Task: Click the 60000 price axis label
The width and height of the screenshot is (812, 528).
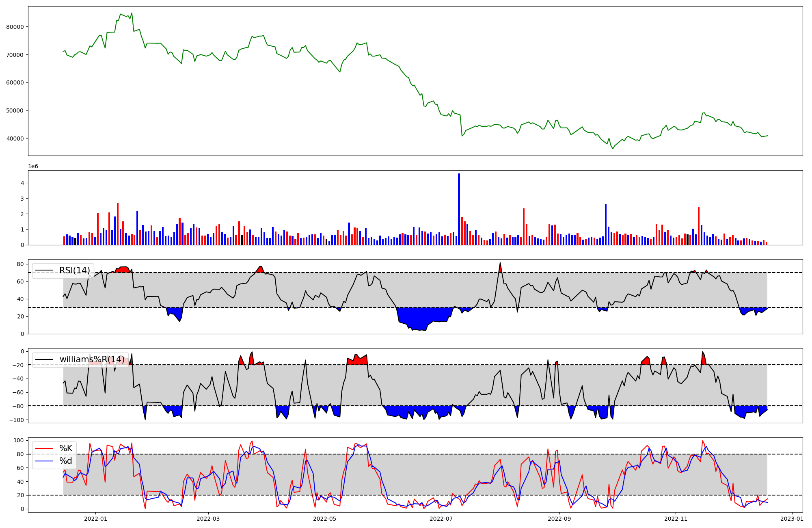Action: click(15, 82)
